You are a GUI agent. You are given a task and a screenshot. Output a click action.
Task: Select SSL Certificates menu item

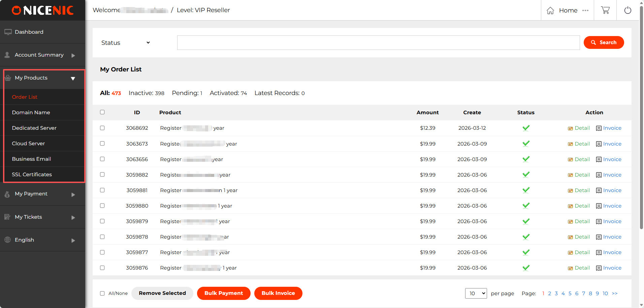coord(32,175)
